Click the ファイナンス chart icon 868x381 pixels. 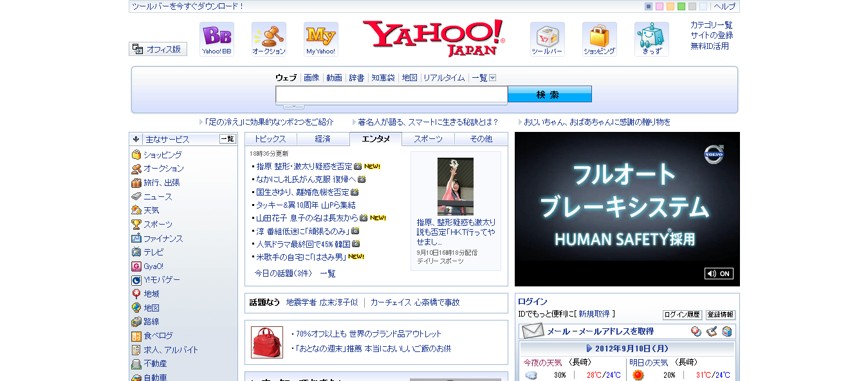136,238
